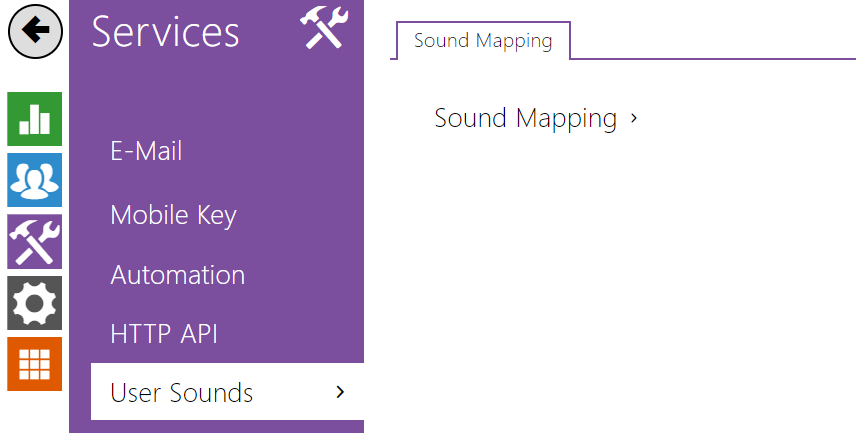Switch to the Sound Mapping tab
Image resolution: width=856 pixels, height=433 pixels.
click(483, 41)
